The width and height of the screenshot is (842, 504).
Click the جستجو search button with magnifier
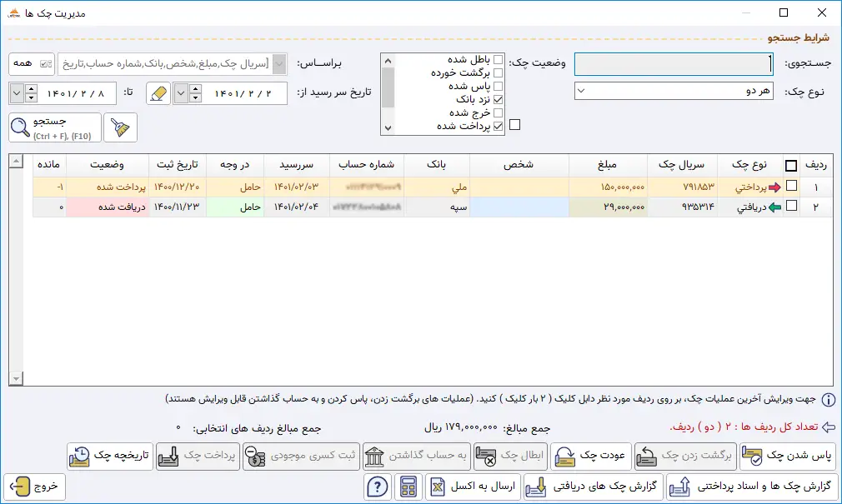click(55, 127)
